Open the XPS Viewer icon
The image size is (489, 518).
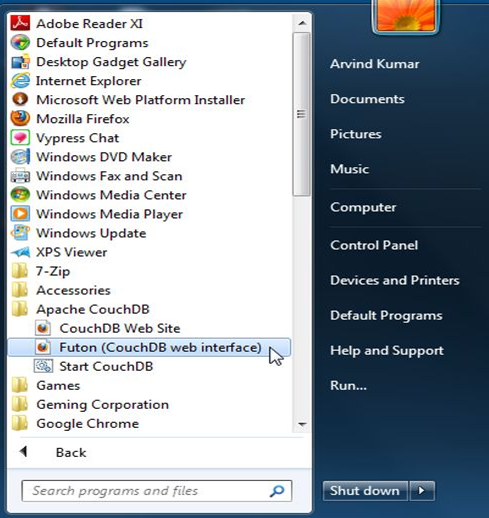20,252
